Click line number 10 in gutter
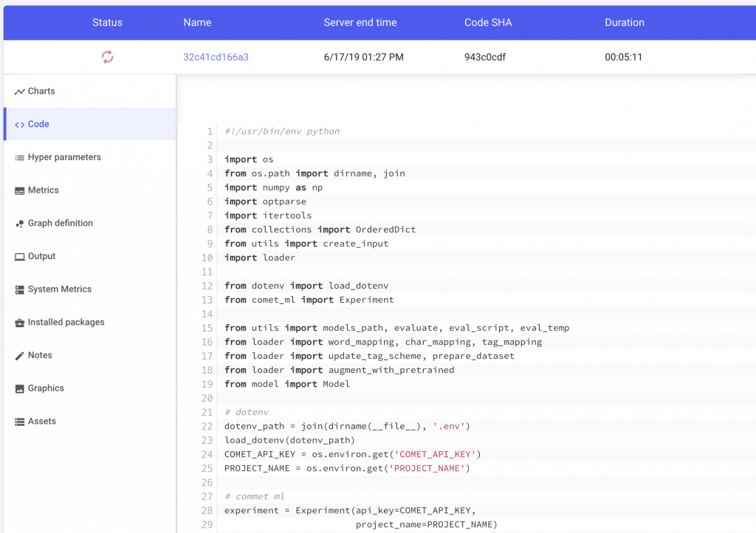Viewport: 756px width, 533px height. 207,258
